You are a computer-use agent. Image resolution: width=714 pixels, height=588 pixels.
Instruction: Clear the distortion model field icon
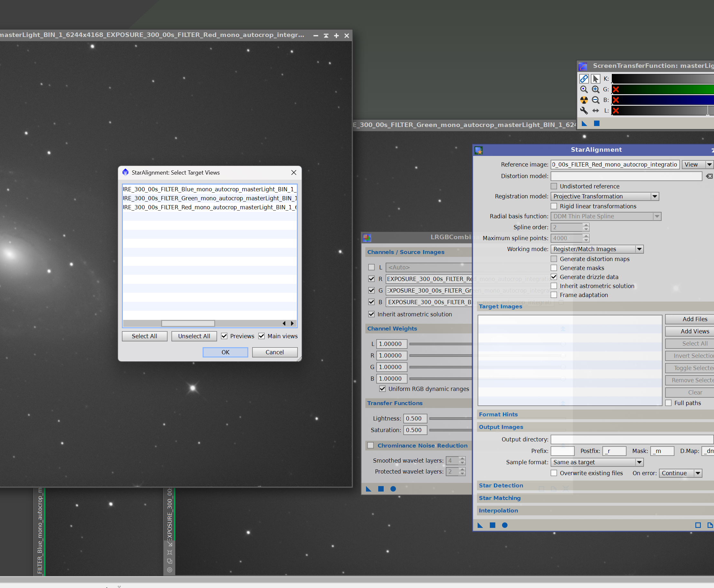pos(709,176)
